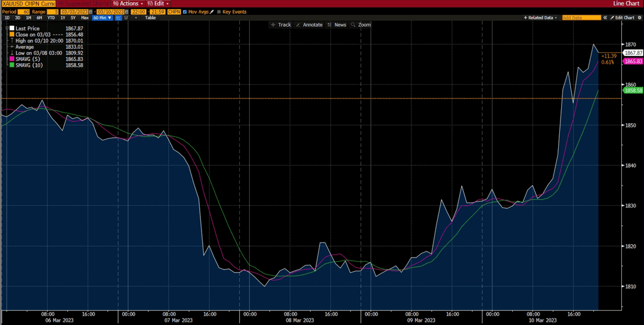This screenshot has height=325, width=644.
Task: Edit moving averages with the pencil icon
Action: 212,12
